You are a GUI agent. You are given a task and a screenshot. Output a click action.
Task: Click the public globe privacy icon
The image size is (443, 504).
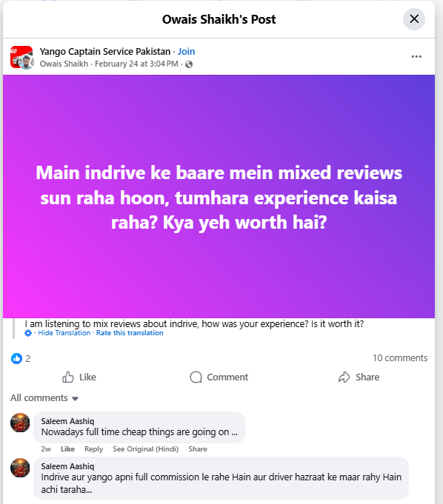(x=189, y=64)
